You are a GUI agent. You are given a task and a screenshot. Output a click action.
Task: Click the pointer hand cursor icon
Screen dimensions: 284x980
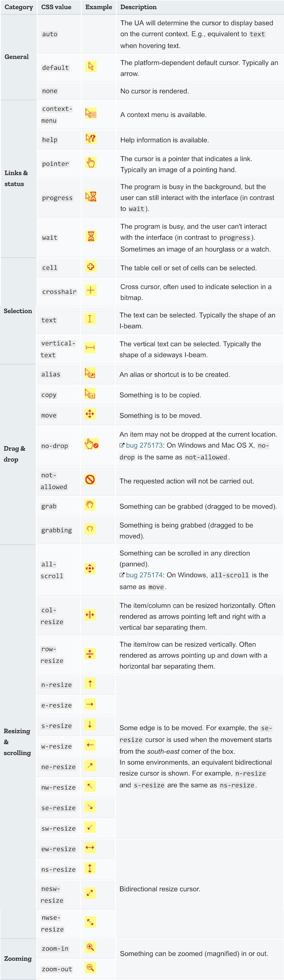90,163
